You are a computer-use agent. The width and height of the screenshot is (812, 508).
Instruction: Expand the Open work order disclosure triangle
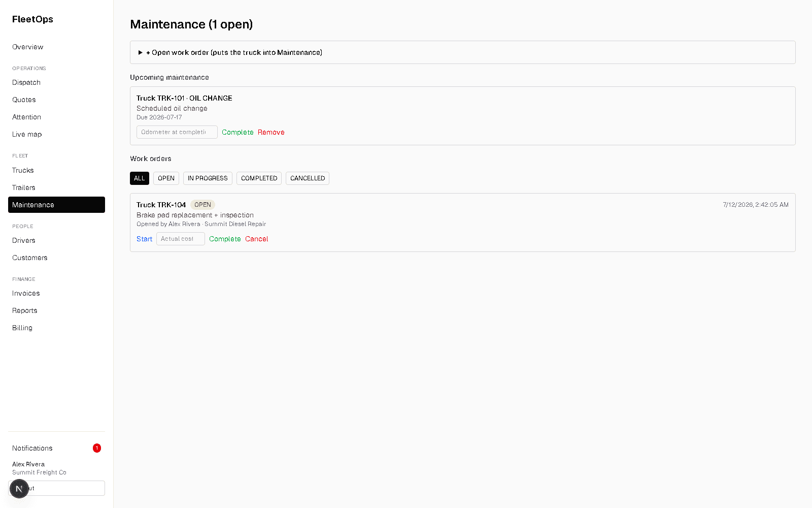[141, 52]
